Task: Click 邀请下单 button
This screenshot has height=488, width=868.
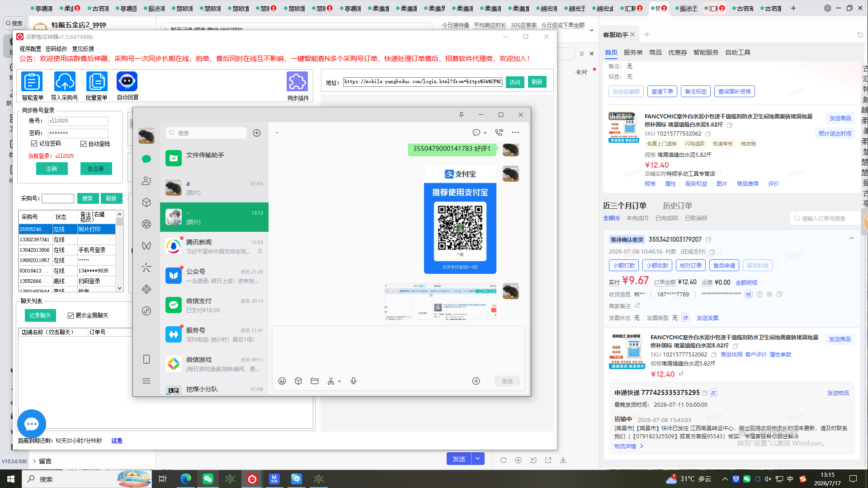Action: tap(662, 91)
